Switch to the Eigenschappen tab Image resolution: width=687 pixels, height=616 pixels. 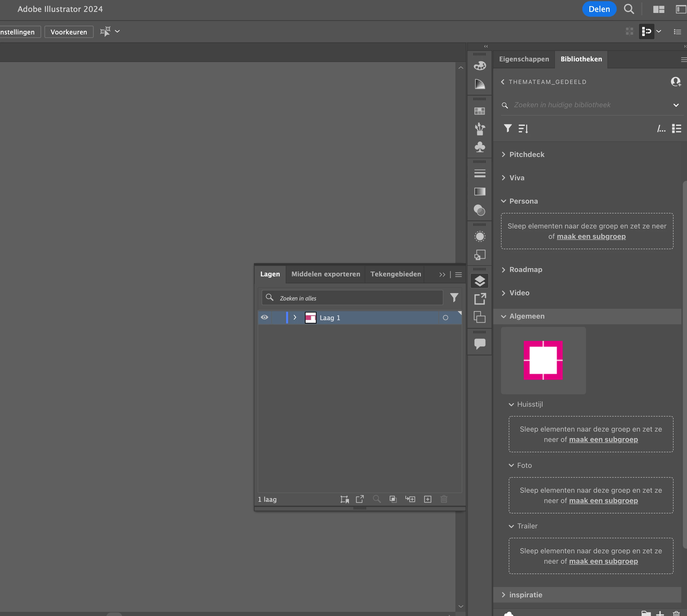[x=524, y=59]
